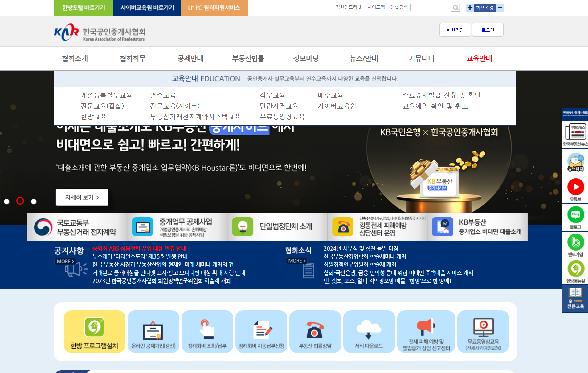Viewport: 588px width, 373px height.
Task: Open the 교육안내 main menu
Action: click(479, 58)
